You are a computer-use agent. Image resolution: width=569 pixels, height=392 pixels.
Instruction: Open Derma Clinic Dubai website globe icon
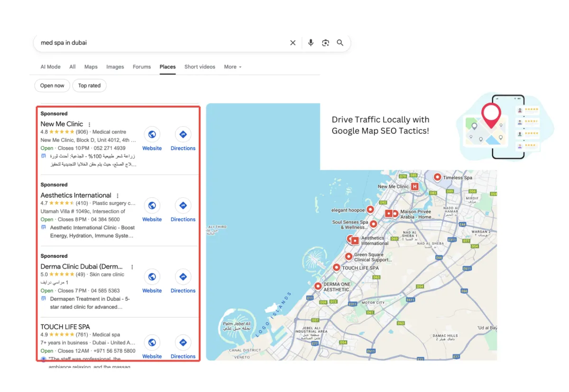pyautogui.click(x=152, y=276)
